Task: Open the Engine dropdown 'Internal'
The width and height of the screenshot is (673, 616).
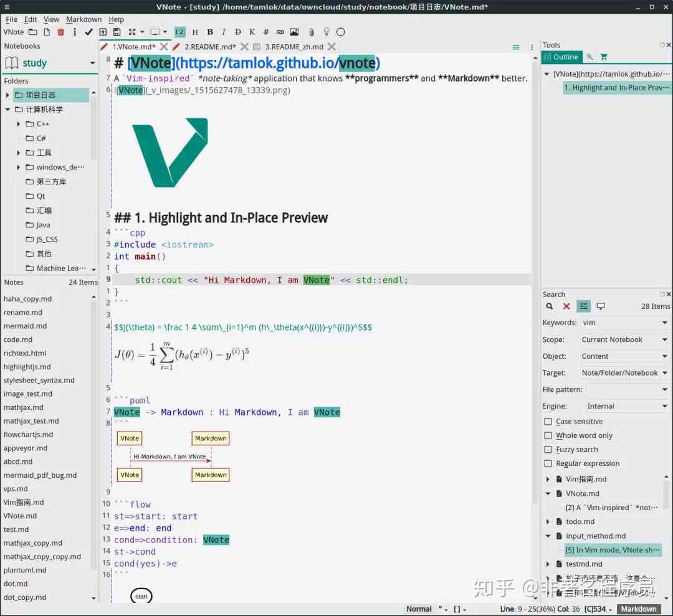Action: coord(627,406)
